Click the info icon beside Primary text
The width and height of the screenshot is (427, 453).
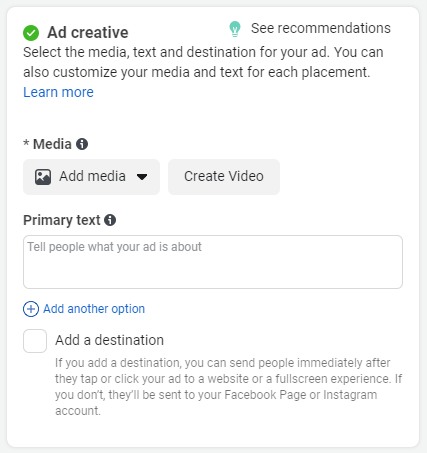tap(110, 220)
